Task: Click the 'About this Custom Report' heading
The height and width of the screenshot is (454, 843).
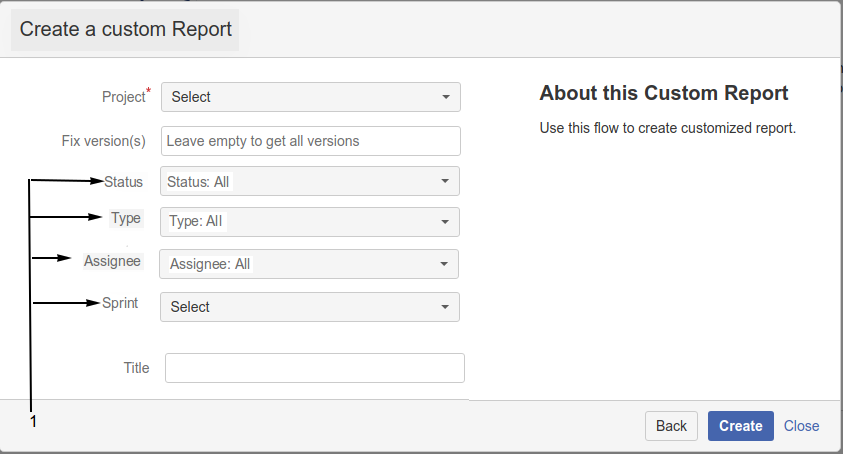Action: tap(664, 93)
